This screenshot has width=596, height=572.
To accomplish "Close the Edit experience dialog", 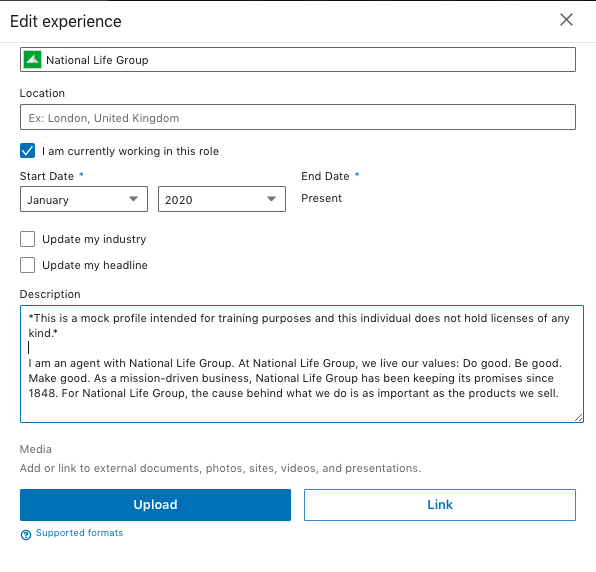I will [x=566, y=20].
